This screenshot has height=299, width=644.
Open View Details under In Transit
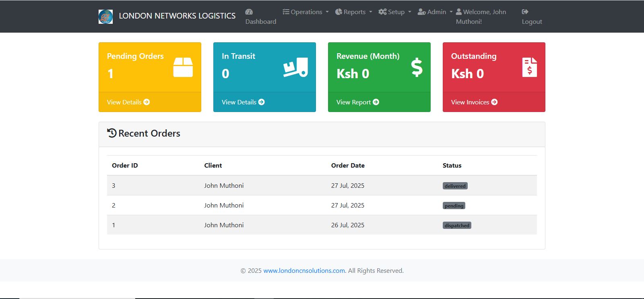pyautogui.click(x=243, y=102)
